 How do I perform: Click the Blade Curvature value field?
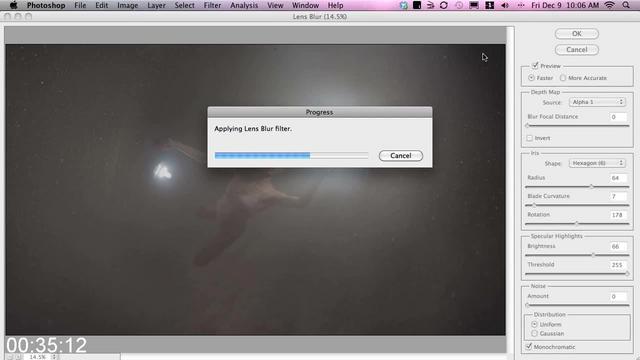click(x=618, y=196)
